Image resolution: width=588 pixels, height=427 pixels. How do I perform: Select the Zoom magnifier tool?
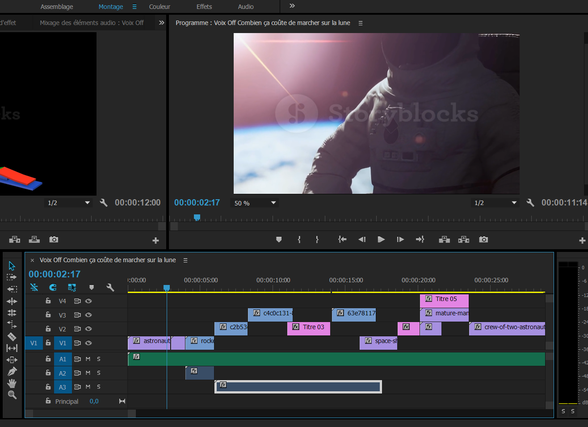point(12,395)
